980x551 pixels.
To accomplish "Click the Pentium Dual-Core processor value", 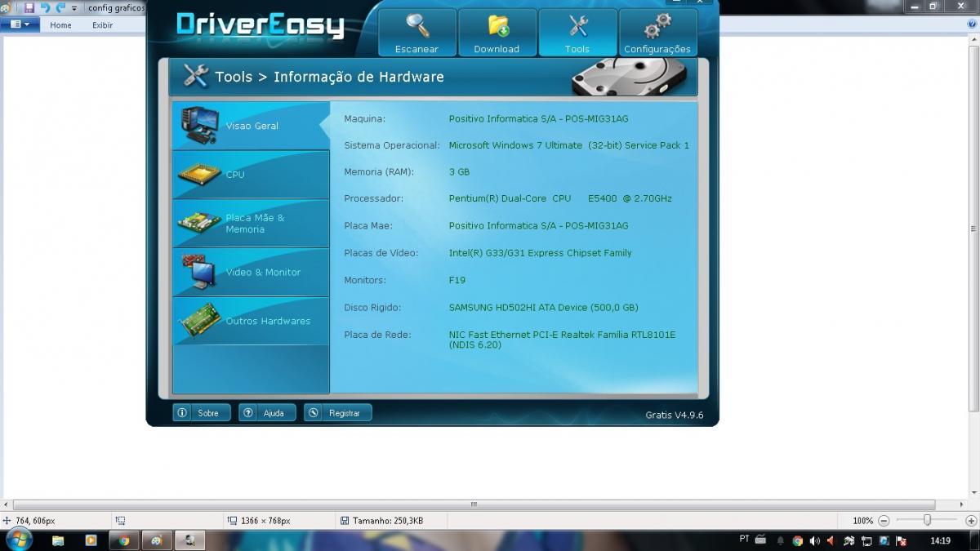I will [560, 198].
